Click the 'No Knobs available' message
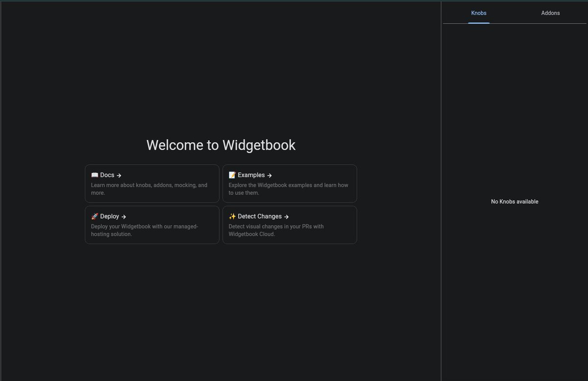This screenshot has height=381, width=588. (514, 202)
